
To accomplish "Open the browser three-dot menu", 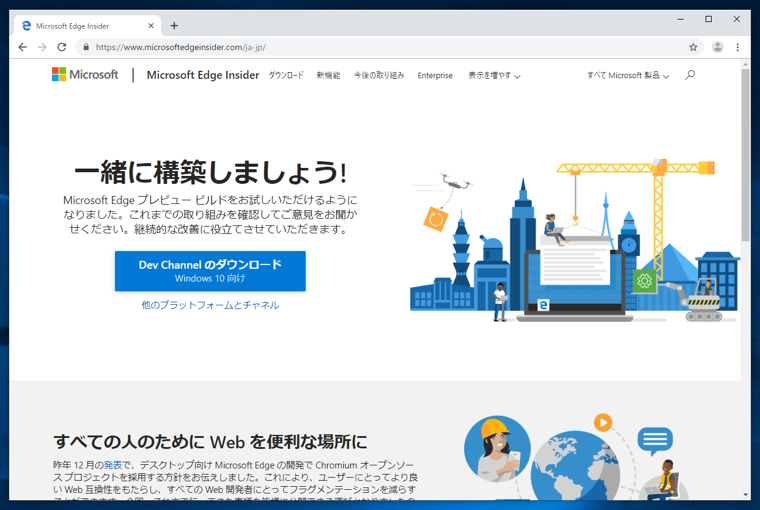I will click(x=737, y=47).
